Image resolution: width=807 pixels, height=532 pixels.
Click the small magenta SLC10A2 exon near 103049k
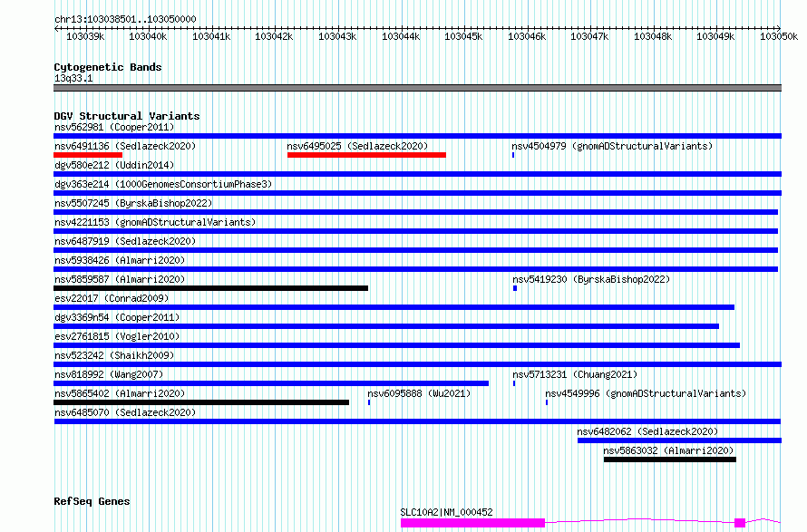tap(740, 523)
